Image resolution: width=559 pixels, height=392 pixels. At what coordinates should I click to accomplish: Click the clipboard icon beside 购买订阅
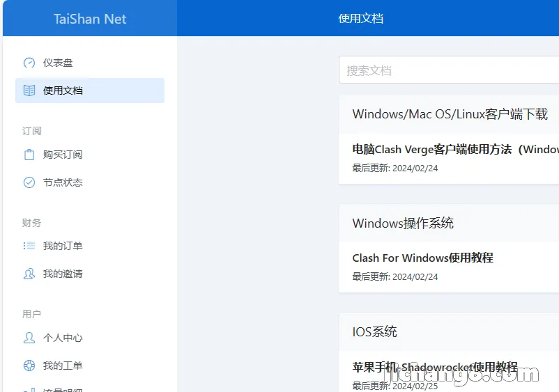click(x=29, y=155)
